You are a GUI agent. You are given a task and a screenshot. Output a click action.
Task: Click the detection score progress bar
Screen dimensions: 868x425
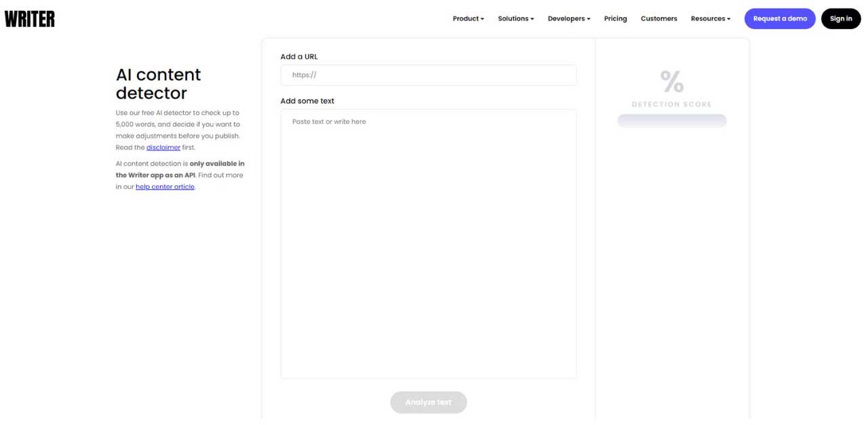click(671, 120)
